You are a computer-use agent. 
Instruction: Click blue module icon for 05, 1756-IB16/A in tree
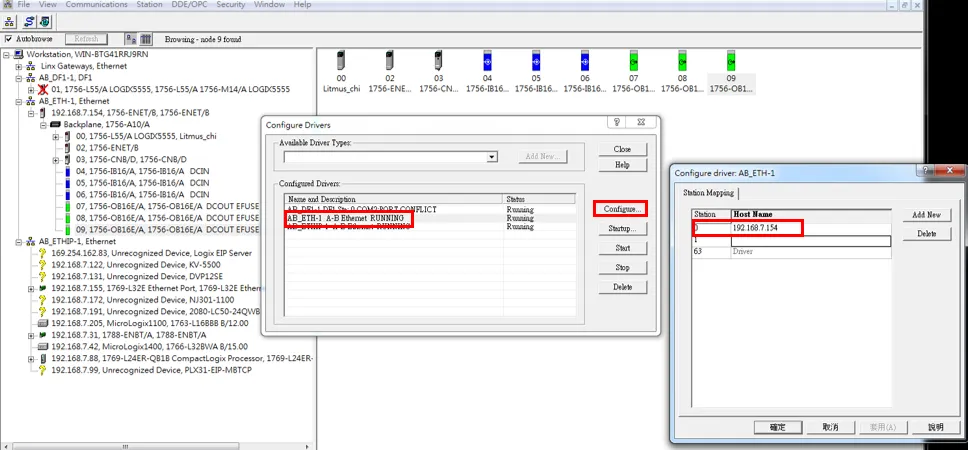67,183
